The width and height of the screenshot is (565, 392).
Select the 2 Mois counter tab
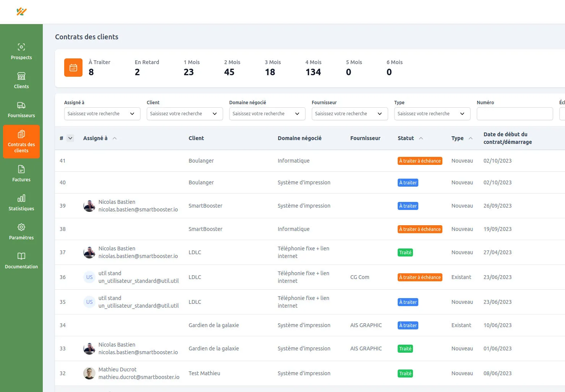click(232, 68)
